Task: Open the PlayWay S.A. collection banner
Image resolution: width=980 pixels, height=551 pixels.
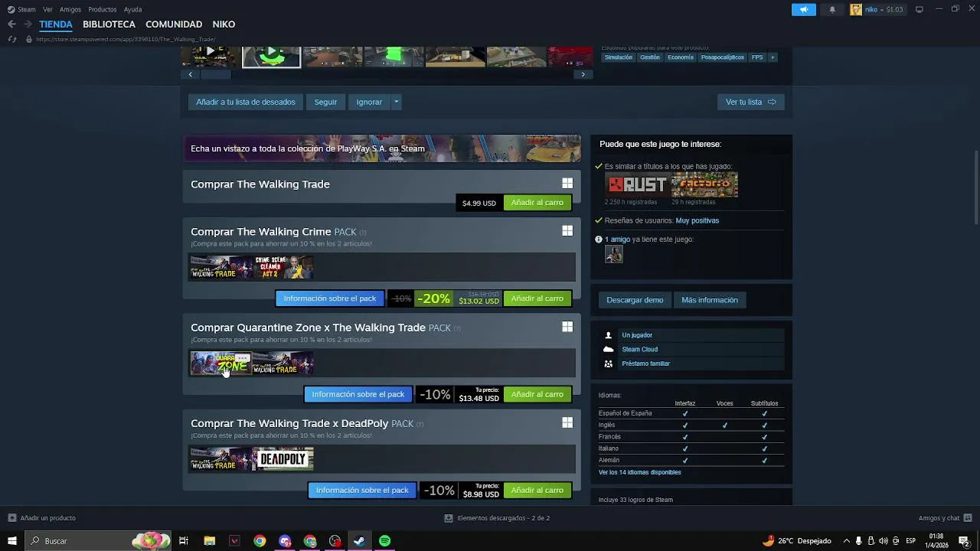Action: point(381,148)
